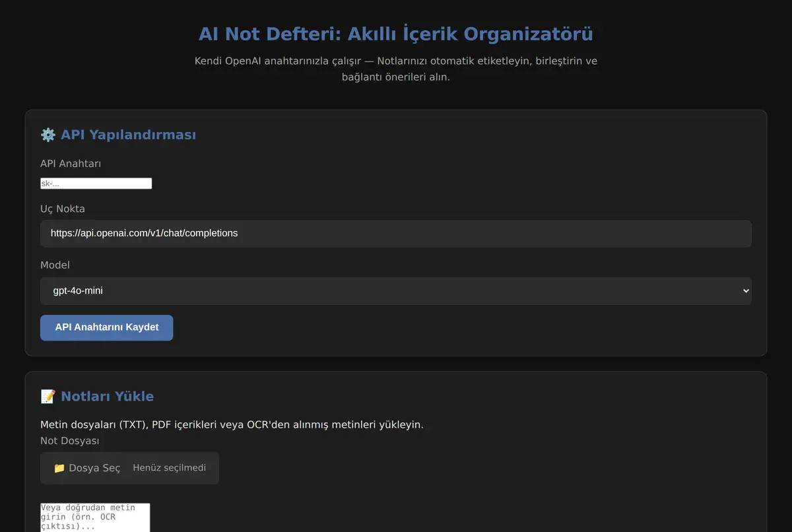Click the Uç Nokta label
Viewport: 792px width, 532px height.
(63, 209)
